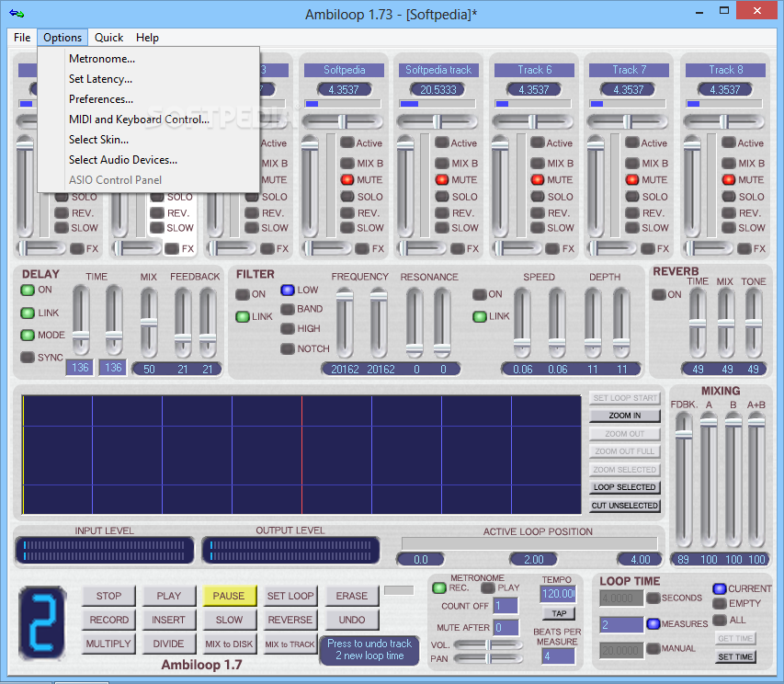Image resolution: width=784 pixels, height=684 pixels.
Task: Open the Help menu
Action: click(x=147, y=38)
